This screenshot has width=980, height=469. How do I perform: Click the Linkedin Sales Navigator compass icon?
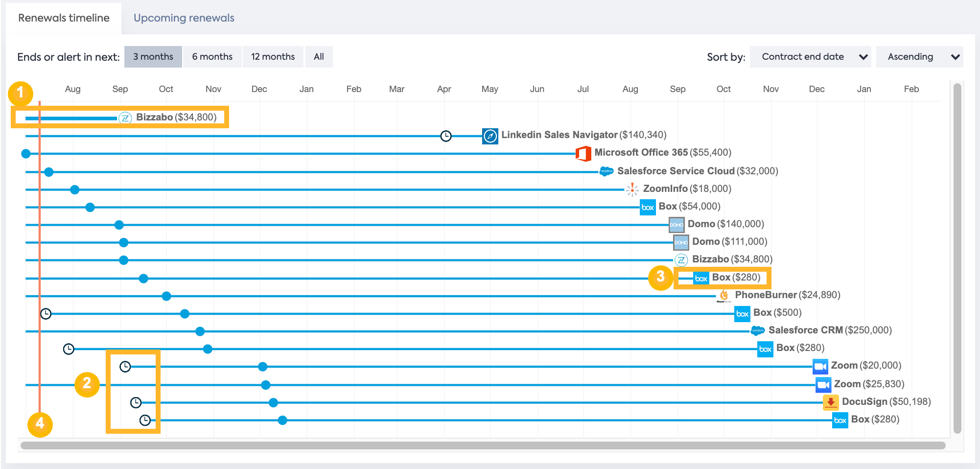click(x=490, y=136)
